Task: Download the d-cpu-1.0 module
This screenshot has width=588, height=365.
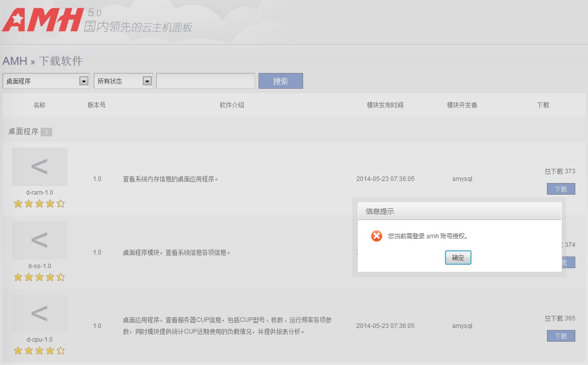Action: point(561,336)
